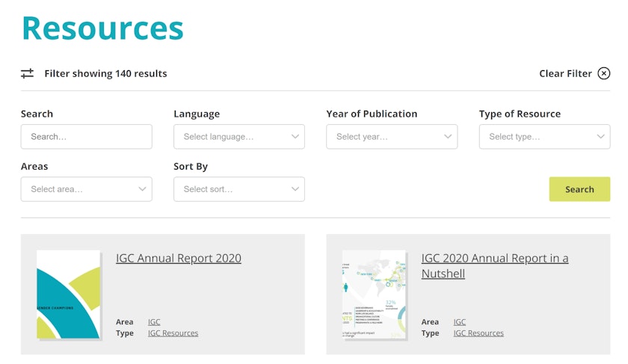
Task: Click the Clear Filter text
Action: (565, 73)
